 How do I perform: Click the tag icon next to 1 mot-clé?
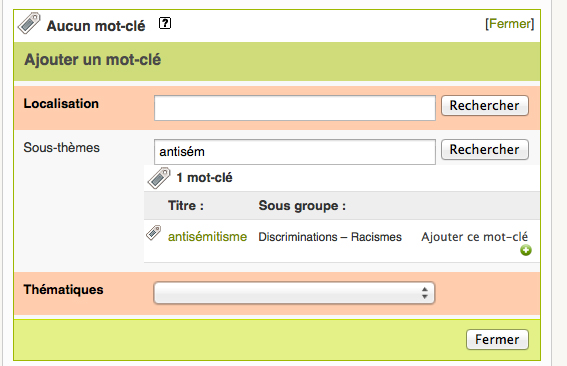[x=159, y=178]
